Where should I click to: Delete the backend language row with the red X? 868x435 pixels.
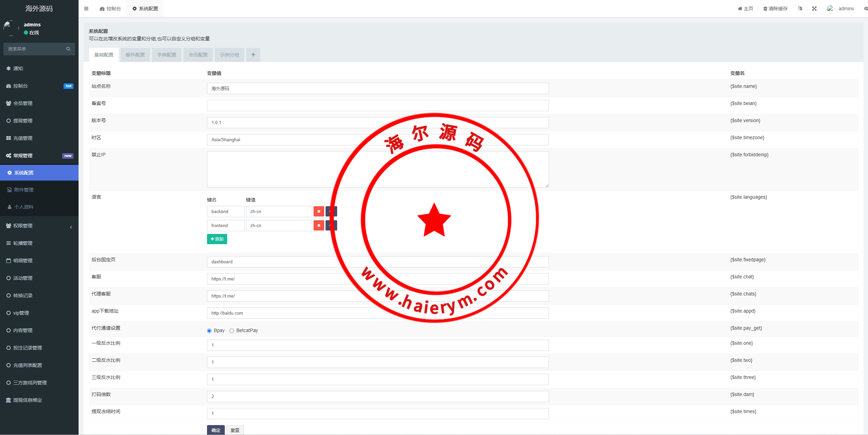(319, 211)
